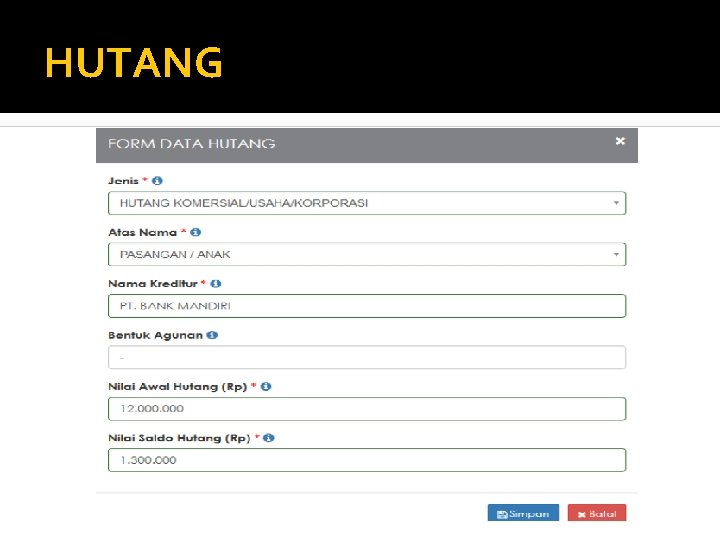Click the HUTANG slide heading
Screen dimensions: 720x540
point(134,62)
